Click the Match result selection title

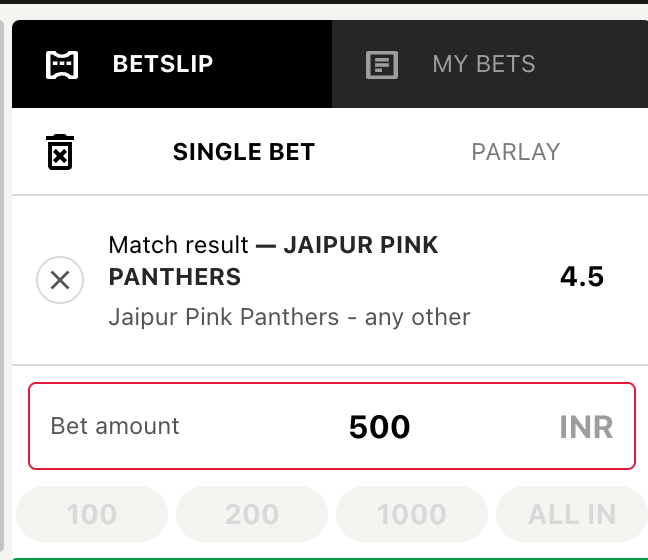tap(273, 260)
